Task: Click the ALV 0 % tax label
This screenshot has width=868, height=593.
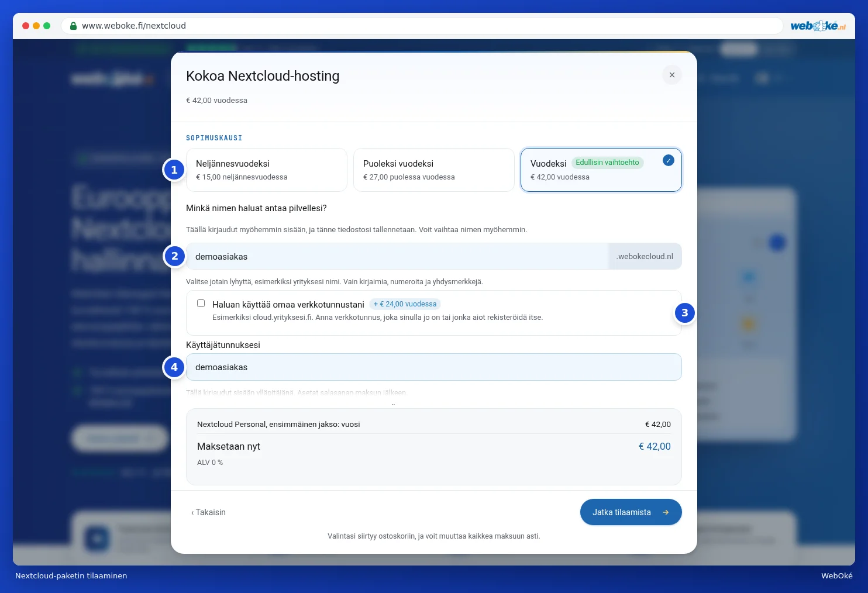Action: click(x=210, y=463)
